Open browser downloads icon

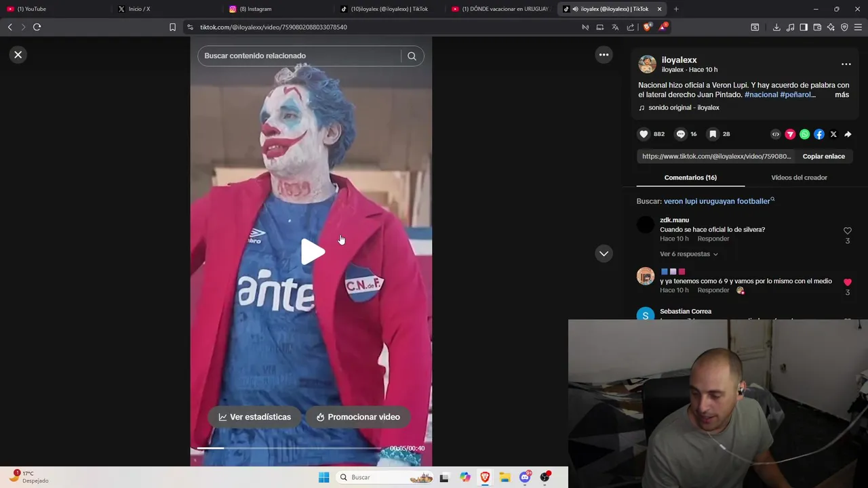point(776,27)
